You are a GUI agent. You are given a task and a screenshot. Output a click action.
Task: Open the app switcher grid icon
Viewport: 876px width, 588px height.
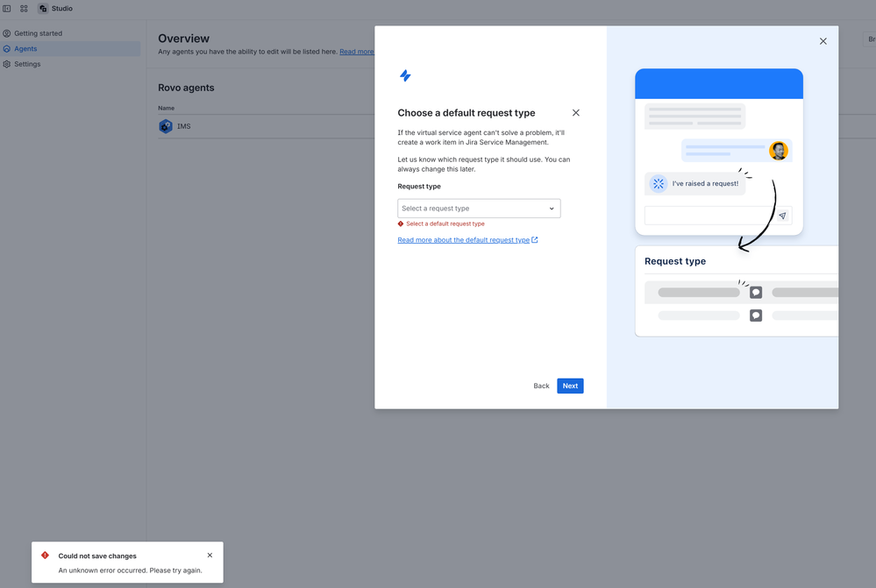[24, 9]
